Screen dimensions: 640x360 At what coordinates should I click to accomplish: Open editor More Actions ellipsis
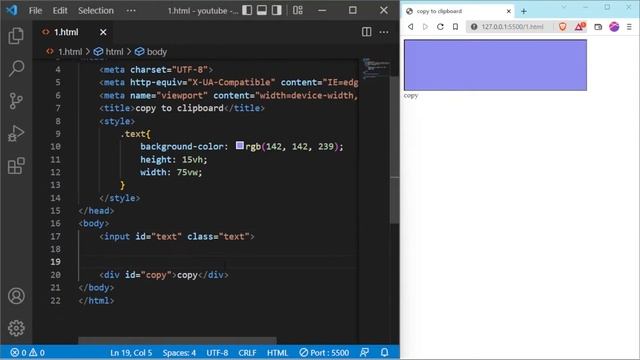[384, 32]
